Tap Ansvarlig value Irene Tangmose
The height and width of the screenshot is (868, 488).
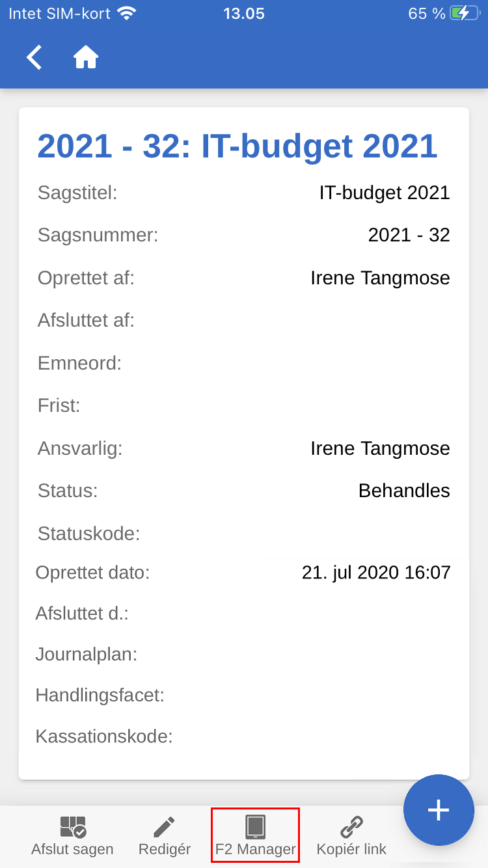(x=380, y=448)
